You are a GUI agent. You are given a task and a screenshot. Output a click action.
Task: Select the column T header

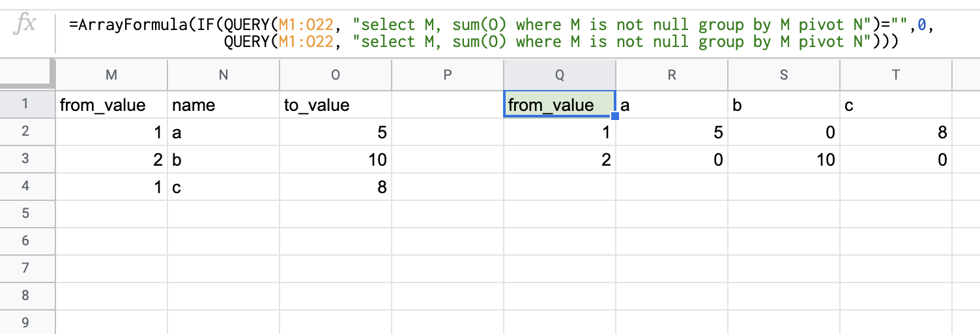point(896,75)
